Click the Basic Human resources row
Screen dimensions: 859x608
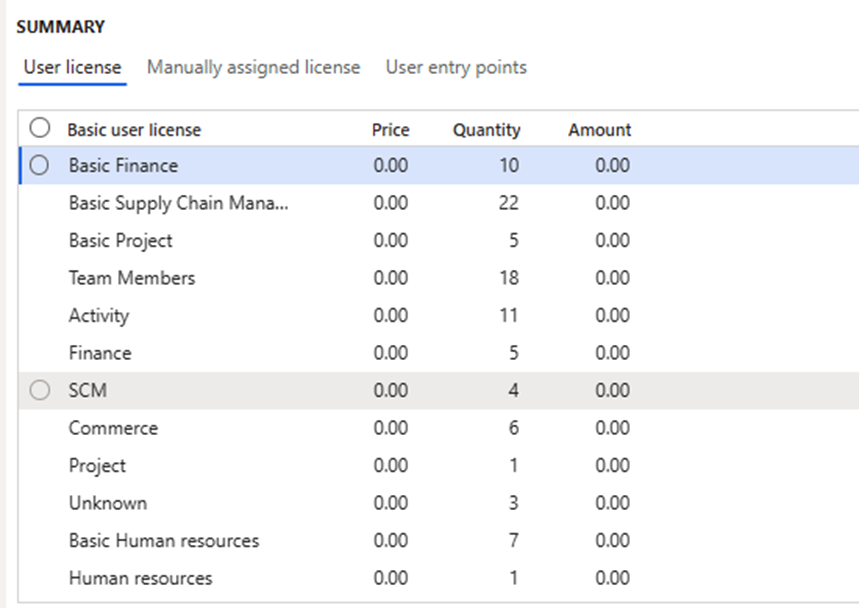click(x=163, y=540)
